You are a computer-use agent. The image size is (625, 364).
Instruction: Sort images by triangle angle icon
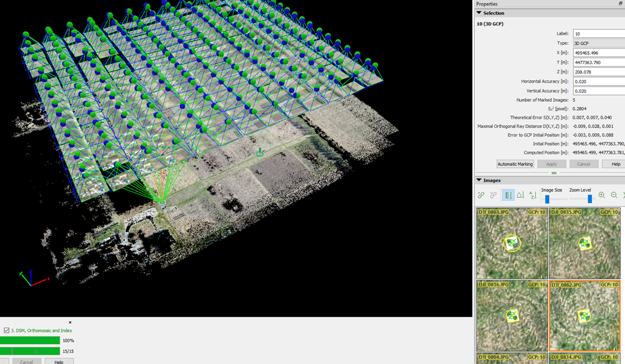click(x=521, y=195)
